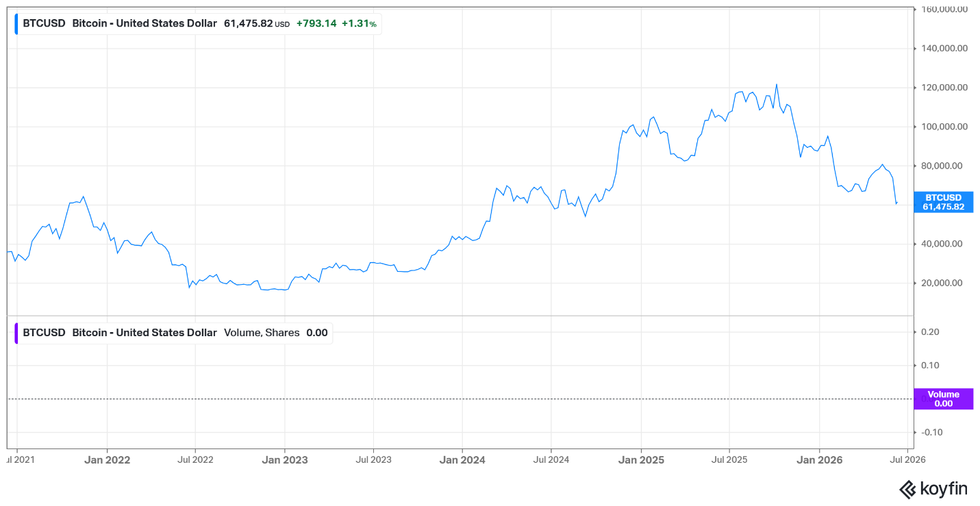Click the 100,000.00 price axis label

click(944, 127)
